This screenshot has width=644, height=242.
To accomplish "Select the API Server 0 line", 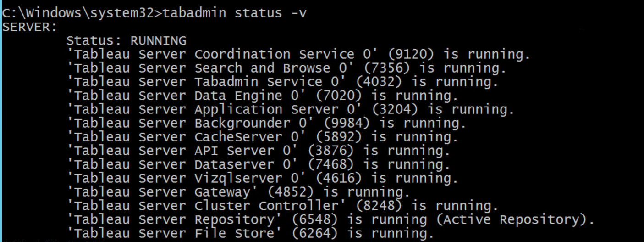I will pyautogui.click(x=258, y=151).
